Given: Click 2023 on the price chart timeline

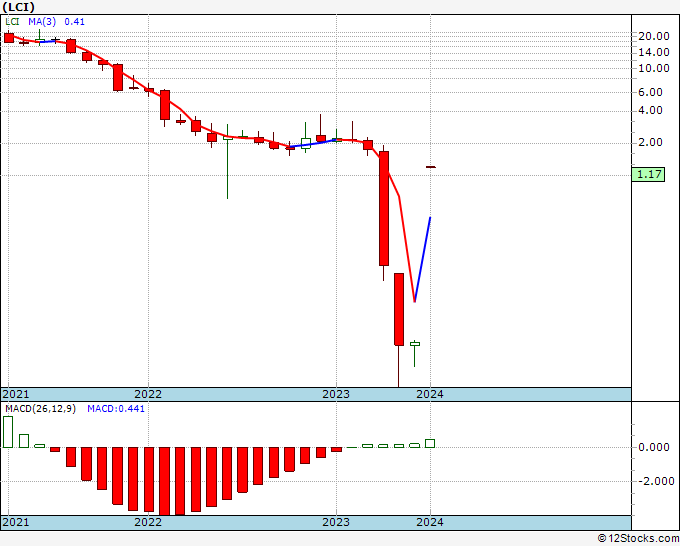Looking at the screenshot, I should (336, 394).
